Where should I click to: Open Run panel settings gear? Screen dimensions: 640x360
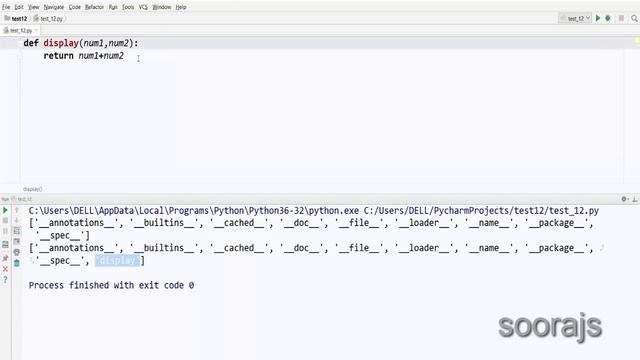[624, 199]
